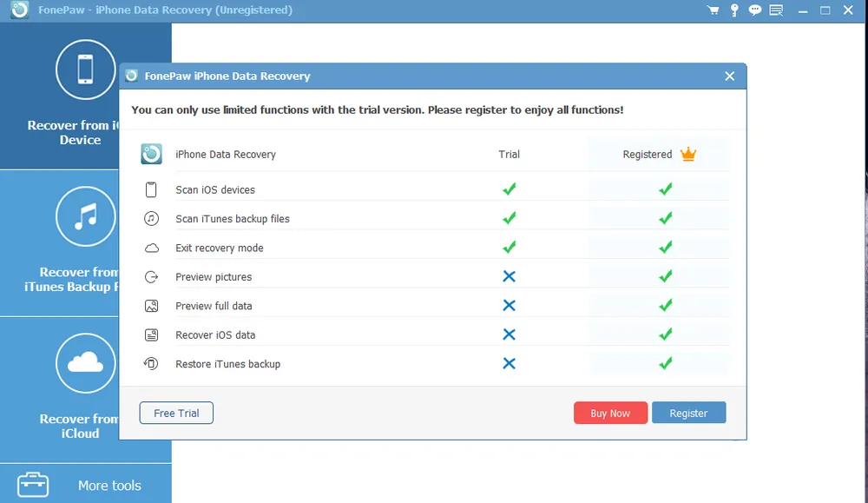Open the Register button in dialog
The height and width of the screenshot is (503, 868).
click(688, 413)
